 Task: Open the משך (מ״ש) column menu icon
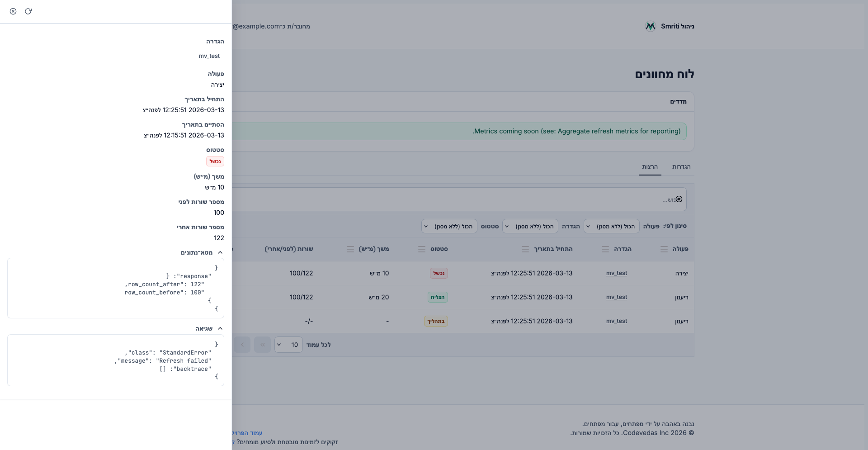click(350, 249)
